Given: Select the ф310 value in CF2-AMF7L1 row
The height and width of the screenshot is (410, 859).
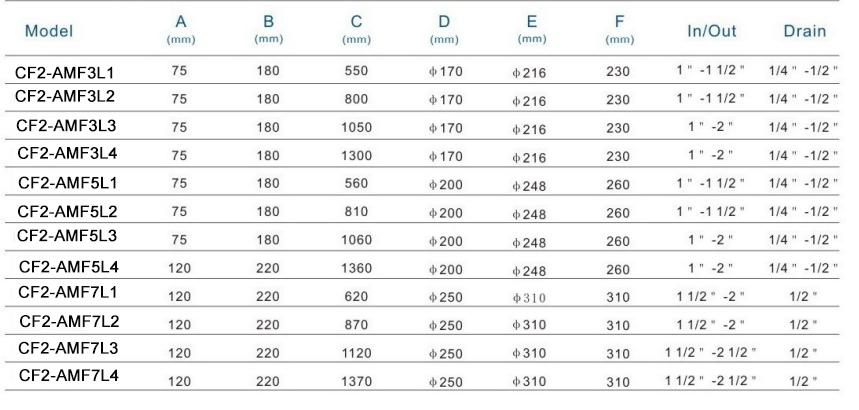Looking at the screenshot, I should point(529,298).
